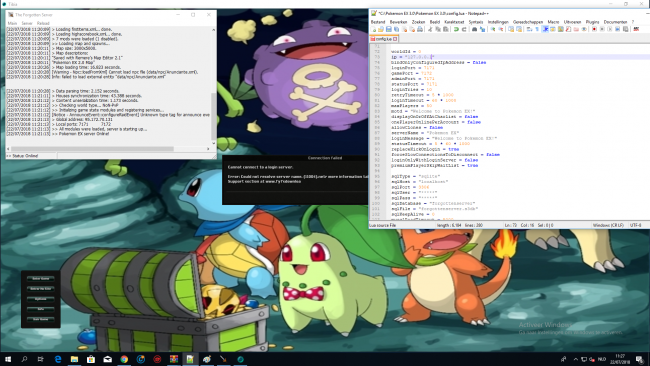Image resolution: width=650 pixels, height=366 pixels.
Task: Open File Explorer from the taskbar
Action: tap(74, 359)
